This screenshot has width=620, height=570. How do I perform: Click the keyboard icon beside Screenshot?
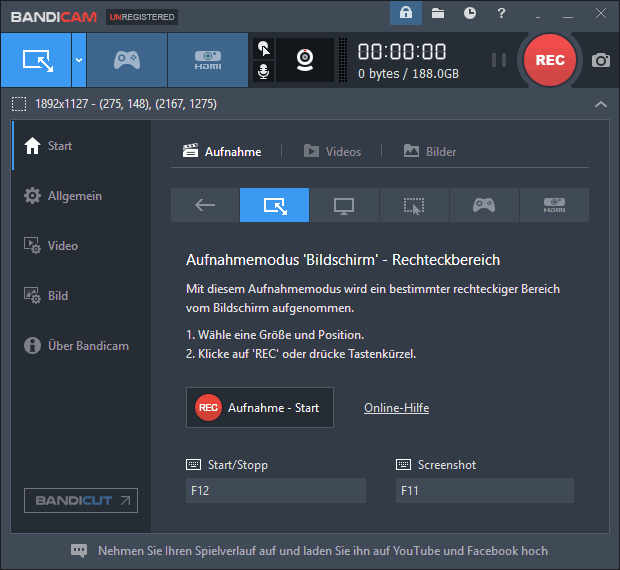coord(403,464)
